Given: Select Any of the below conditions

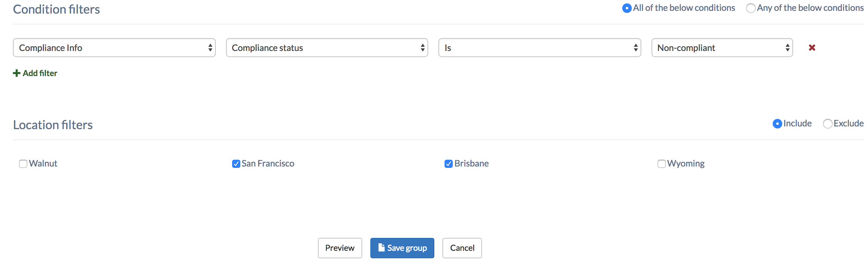Looking at the screenshot, I should coord(751,8).
